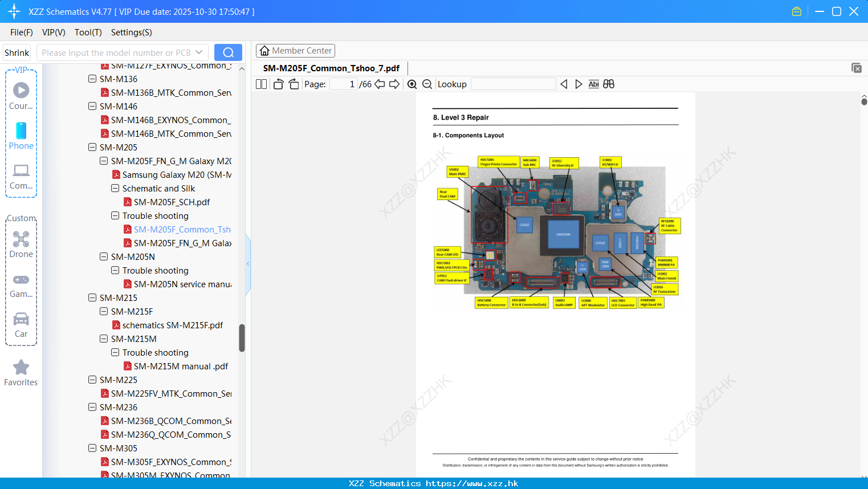Collapse the SM-M146 node
868x489 pixels.
pyautogui.click(x=92, y=106)
